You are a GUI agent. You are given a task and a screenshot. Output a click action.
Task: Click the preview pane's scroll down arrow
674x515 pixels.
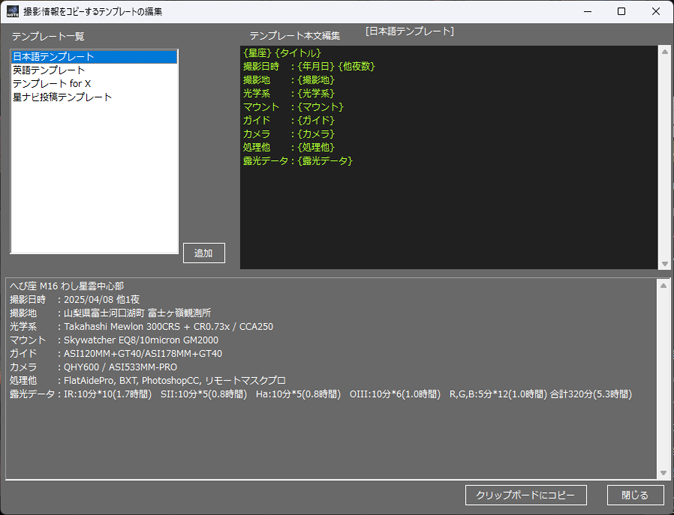pyautogui.click(x=662, y=472)
